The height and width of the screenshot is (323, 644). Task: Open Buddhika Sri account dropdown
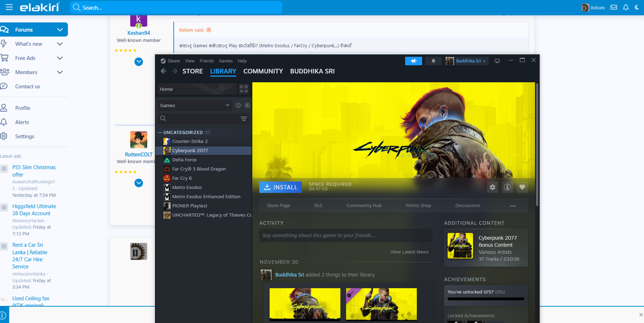[x=466, y=61]
